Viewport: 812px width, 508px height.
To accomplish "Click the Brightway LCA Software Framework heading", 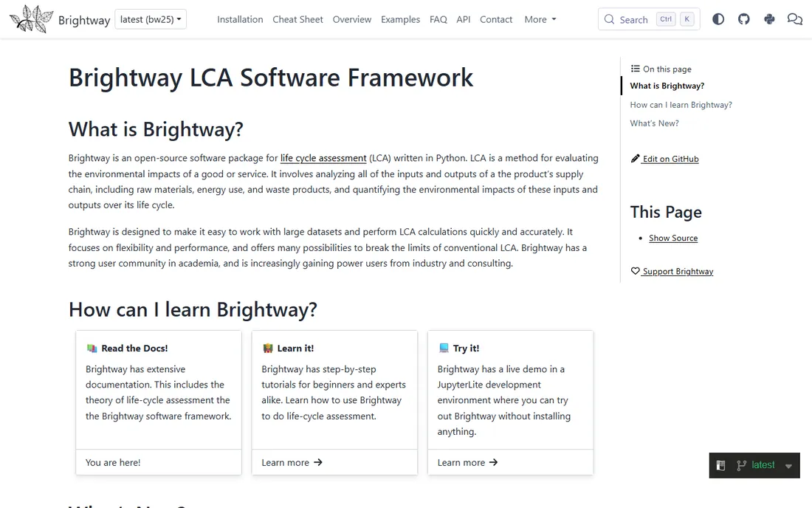I will (x=271, y=78).
